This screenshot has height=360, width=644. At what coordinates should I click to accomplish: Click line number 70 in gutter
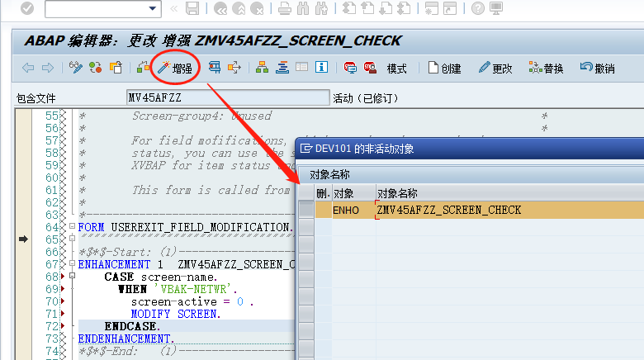[x=52, y=301]
